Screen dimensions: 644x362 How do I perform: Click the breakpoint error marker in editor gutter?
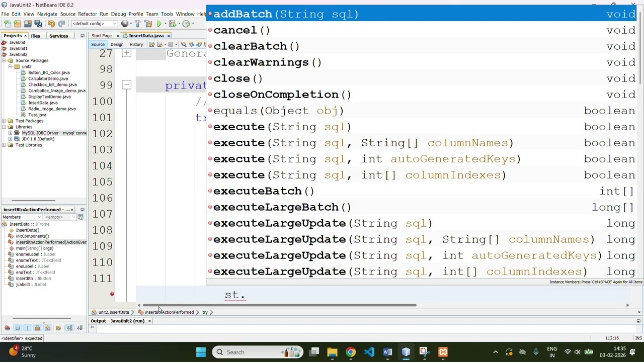tap(112, 294)
